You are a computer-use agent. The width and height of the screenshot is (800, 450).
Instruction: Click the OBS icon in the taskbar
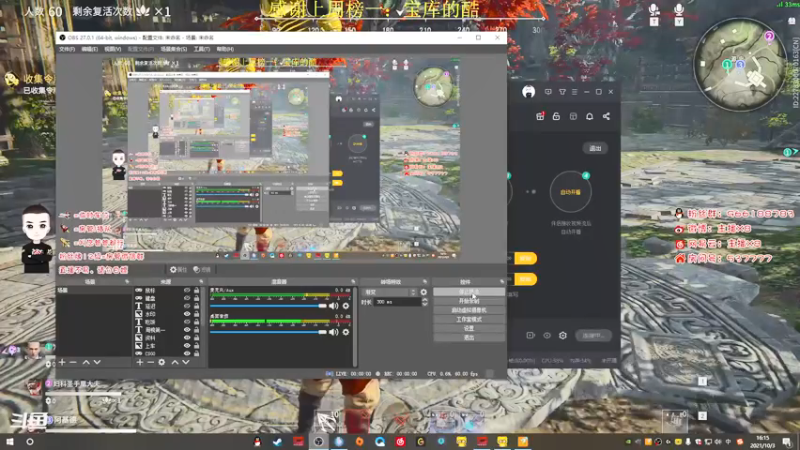click(318, 442)
